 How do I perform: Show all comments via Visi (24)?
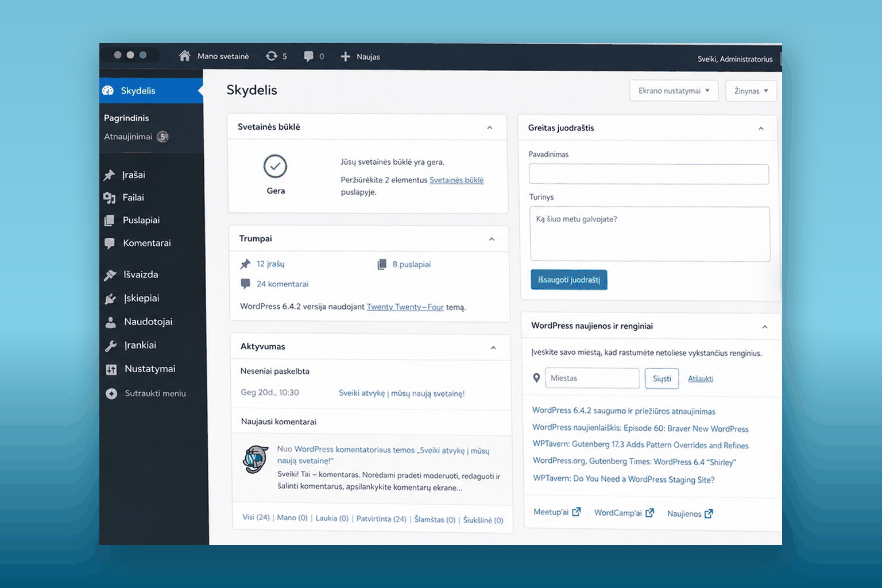pyautogui.click(x=256, y=517)
